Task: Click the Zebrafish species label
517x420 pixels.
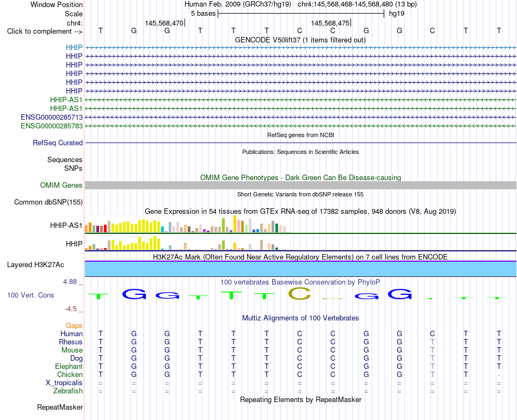Action: click(68, 391)
